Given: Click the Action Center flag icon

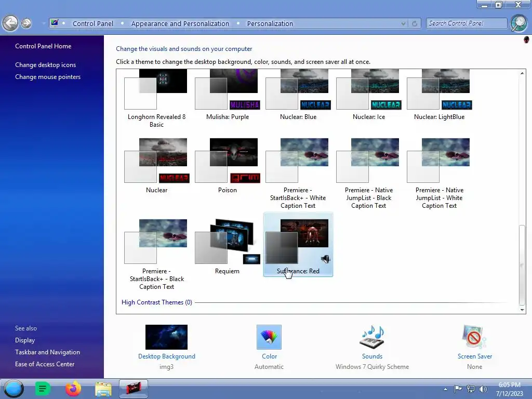Looking at the screenshot, I should (458, 389).
